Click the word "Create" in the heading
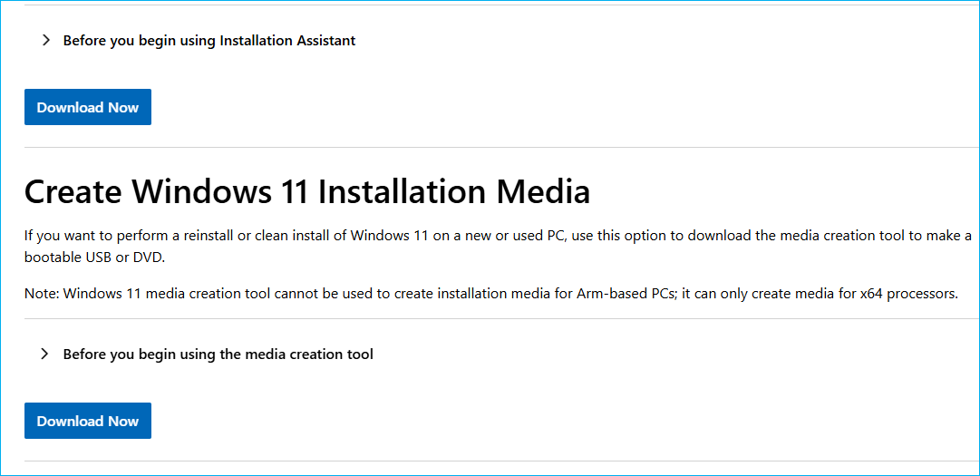This screenshot has width=980, height=476. [73, 192]
